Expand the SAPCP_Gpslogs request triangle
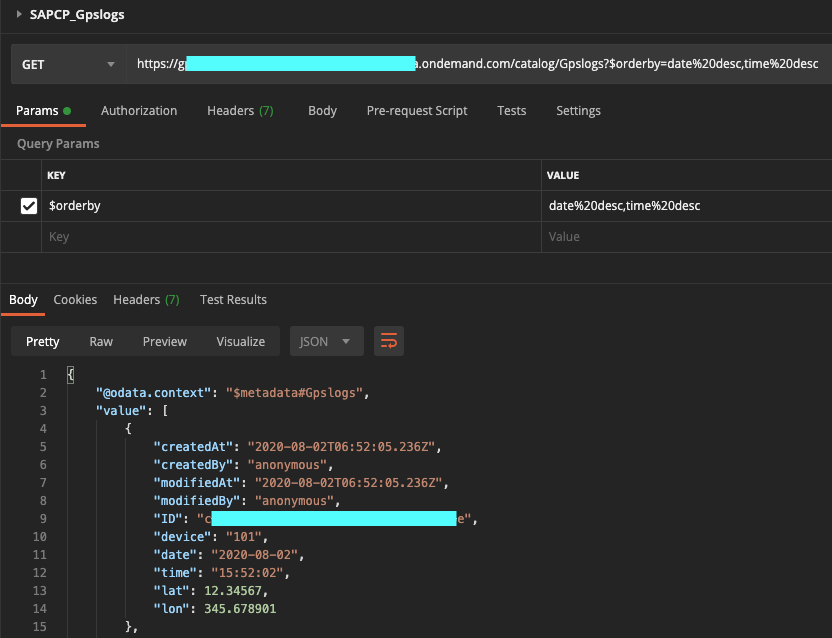 pos(19,14)
